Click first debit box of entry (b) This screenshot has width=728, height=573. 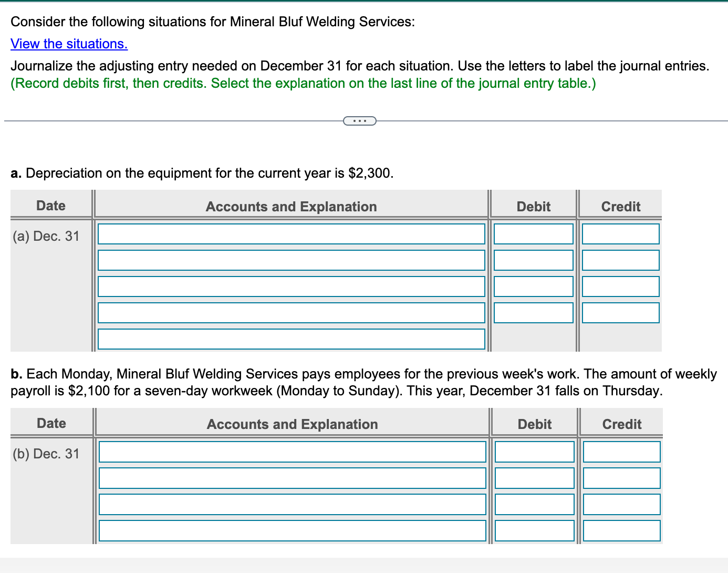click(x=535, y=452)
